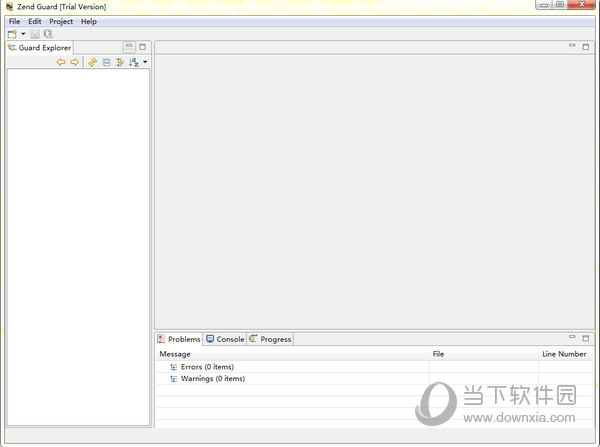The image size is (600, 447).
Task: Select the 'Errors (0 items)' text
Action: tap(207, 367)
